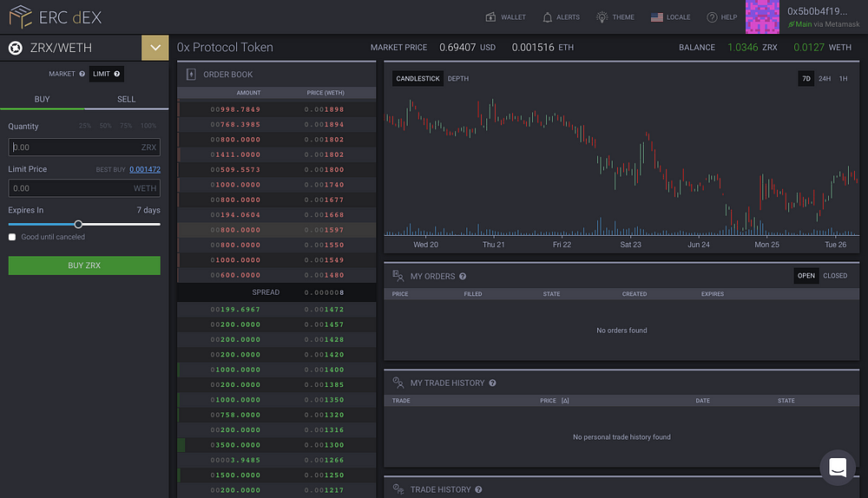Select sell order at price 0.001480
868x498 pixels.
point(276,275)
